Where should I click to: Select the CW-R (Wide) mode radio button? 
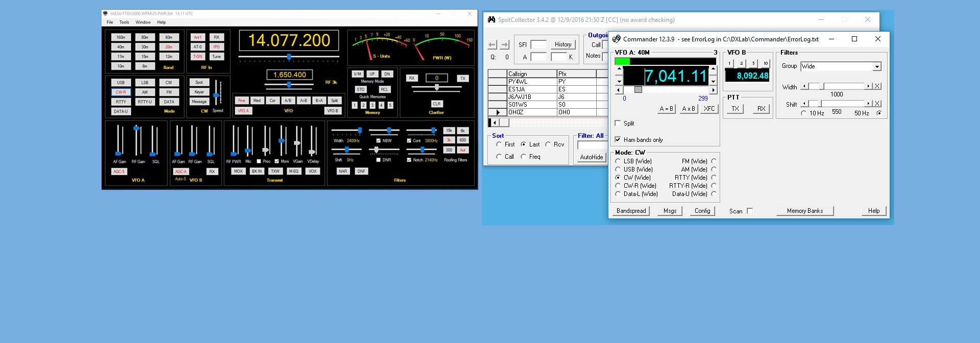pos(618,186)
